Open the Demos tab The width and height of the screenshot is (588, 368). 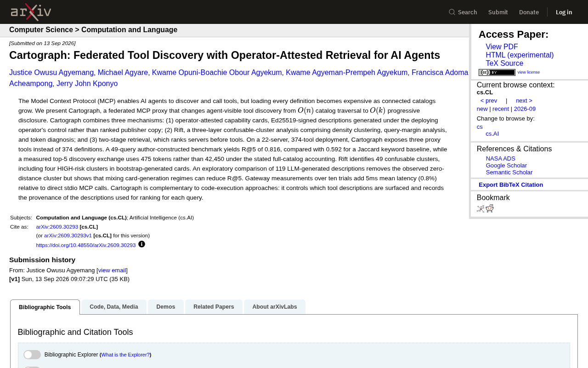[x=166, y=307]
